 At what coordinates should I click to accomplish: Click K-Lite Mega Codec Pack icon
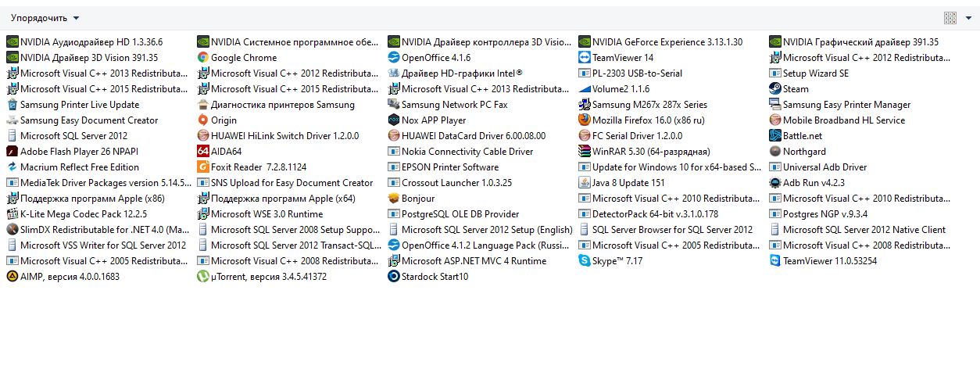(12, 214)
